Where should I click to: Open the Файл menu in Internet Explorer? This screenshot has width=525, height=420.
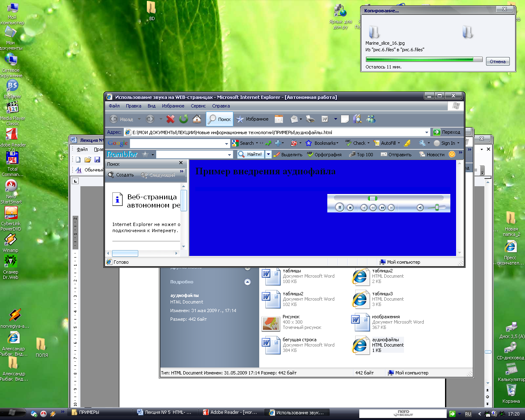(114, 106)
